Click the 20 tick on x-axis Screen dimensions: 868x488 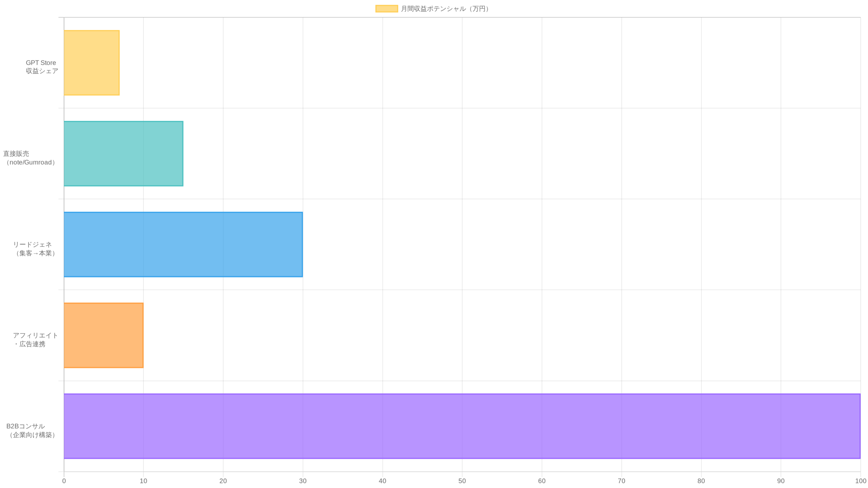click(223, 481)
